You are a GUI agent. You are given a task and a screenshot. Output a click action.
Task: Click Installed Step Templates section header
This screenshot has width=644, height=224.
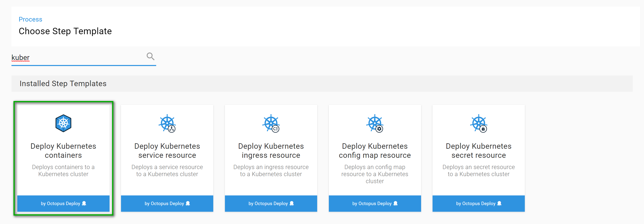coord(63,84)
